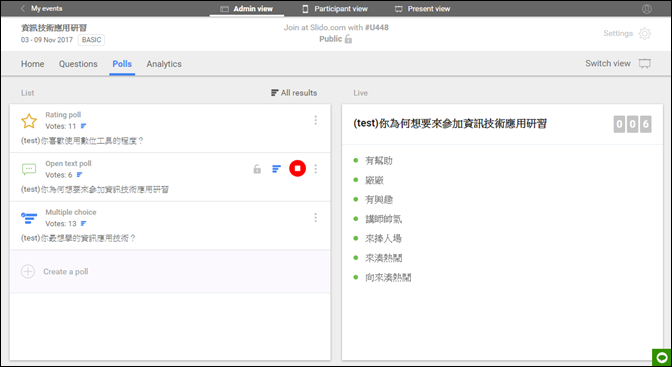Click the Rating poll star icon
The height and width of the screenshot is (367, 672).
pos(29,121)
